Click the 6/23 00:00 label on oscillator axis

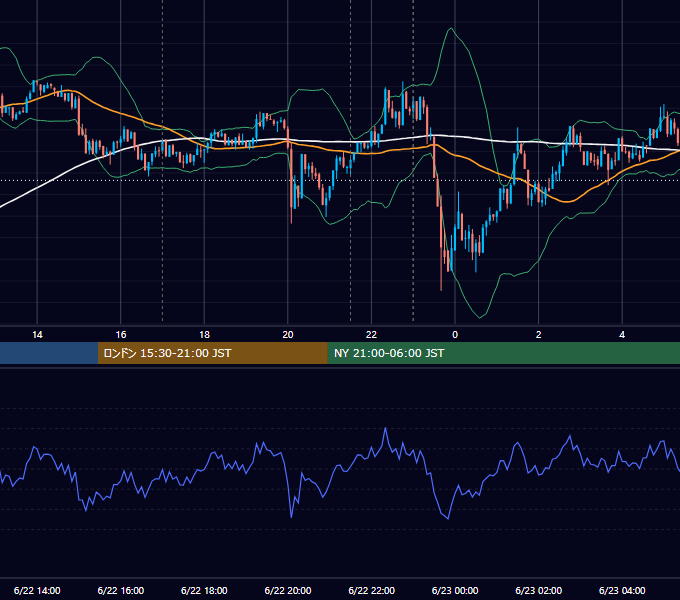455,590
